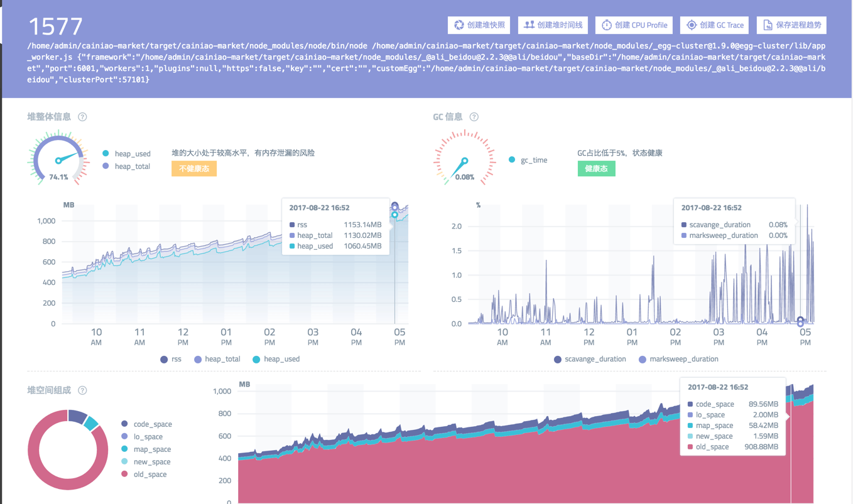The height and width of the screenshot is (504, 853).
Task: Click marksweep_duration 0.00% tooltip row
Action: [x=734, y=235]
